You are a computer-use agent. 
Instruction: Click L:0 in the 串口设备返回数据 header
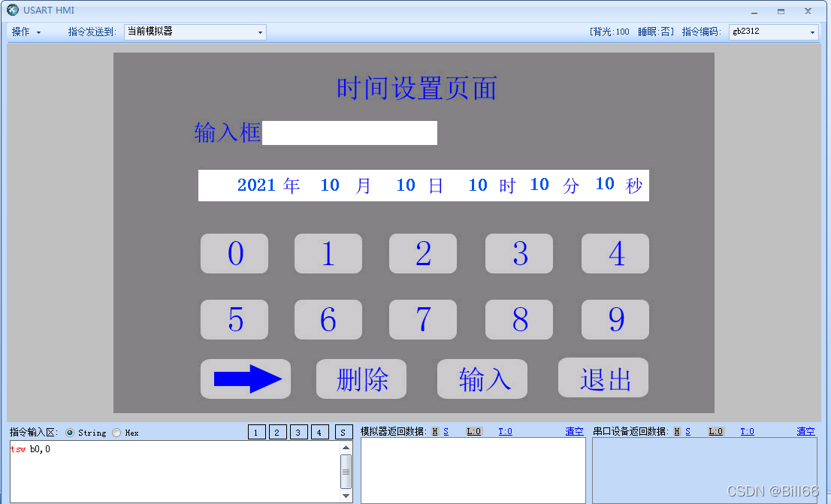[716, 431]
